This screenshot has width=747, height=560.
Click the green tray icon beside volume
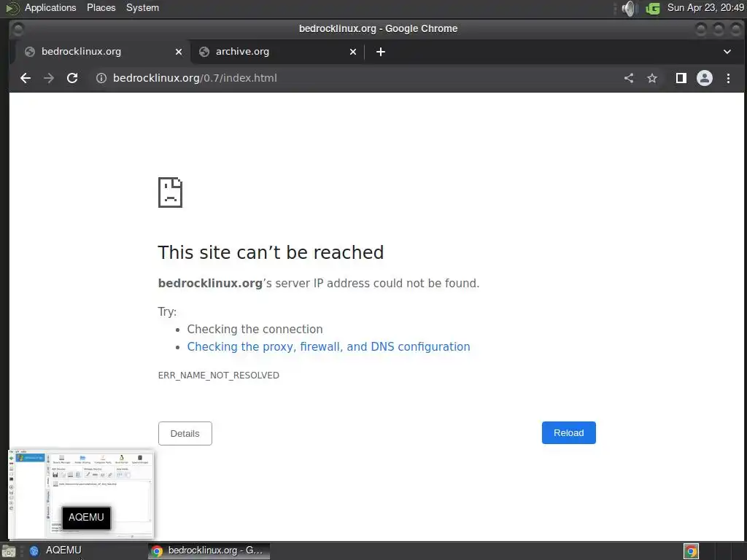pyautogui.click(x=653, y=8)
